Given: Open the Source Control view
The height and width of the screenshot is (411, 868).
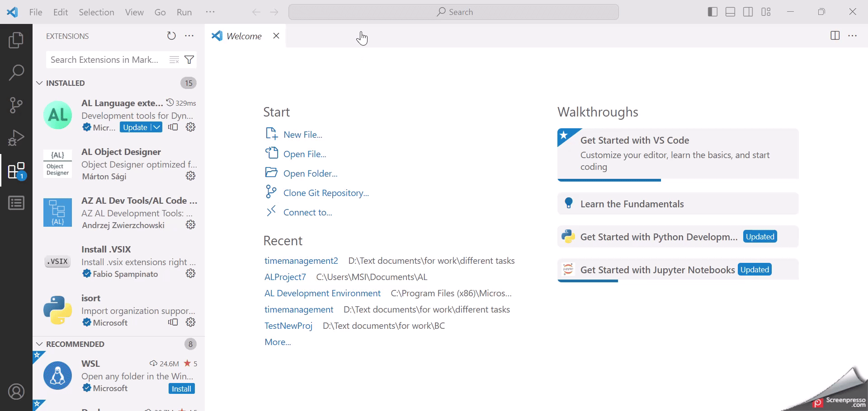Looking at the screenshot, I should 16,105.
